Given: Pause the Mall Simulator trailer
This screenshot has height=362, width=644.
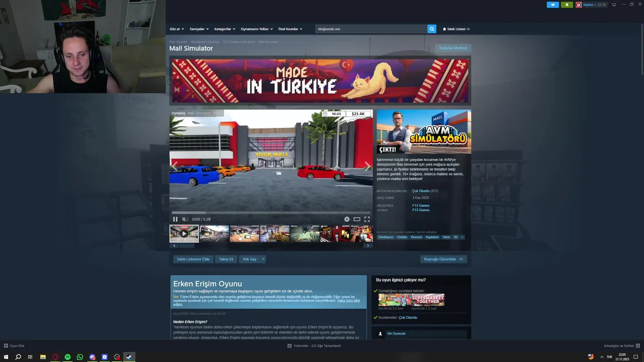Looking at the screenshot, I should [175, 219].
